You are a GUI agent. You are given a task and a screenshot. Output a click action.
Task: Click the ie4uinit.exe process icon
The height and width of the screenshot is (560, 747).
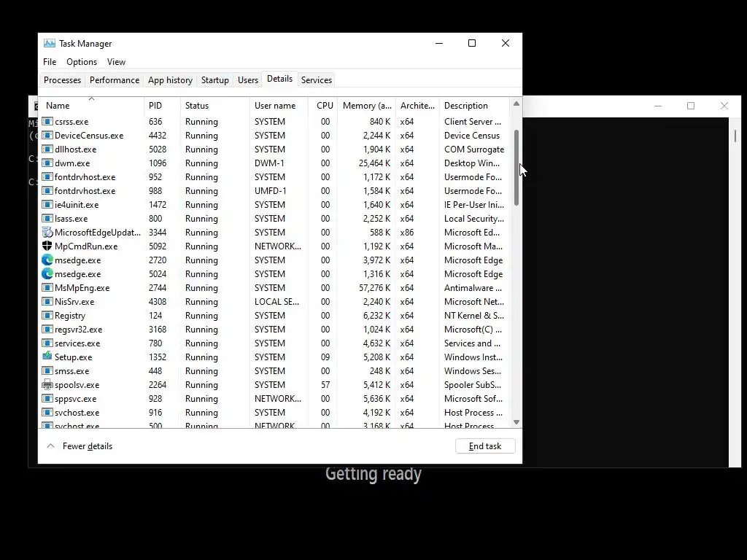click(x=47, y=204)
